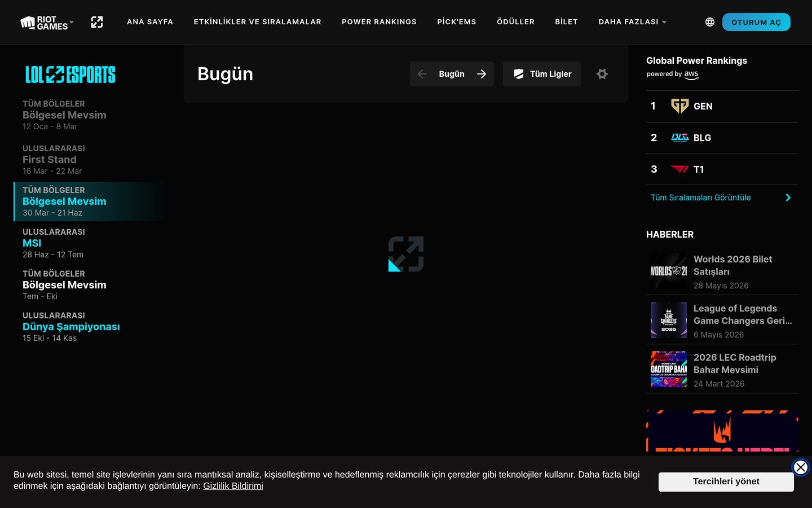812x508 pixels.
Task: Select Bölgesel Mevsim 30 Mar - 21 Haz
Action: [x=90, y=202]
